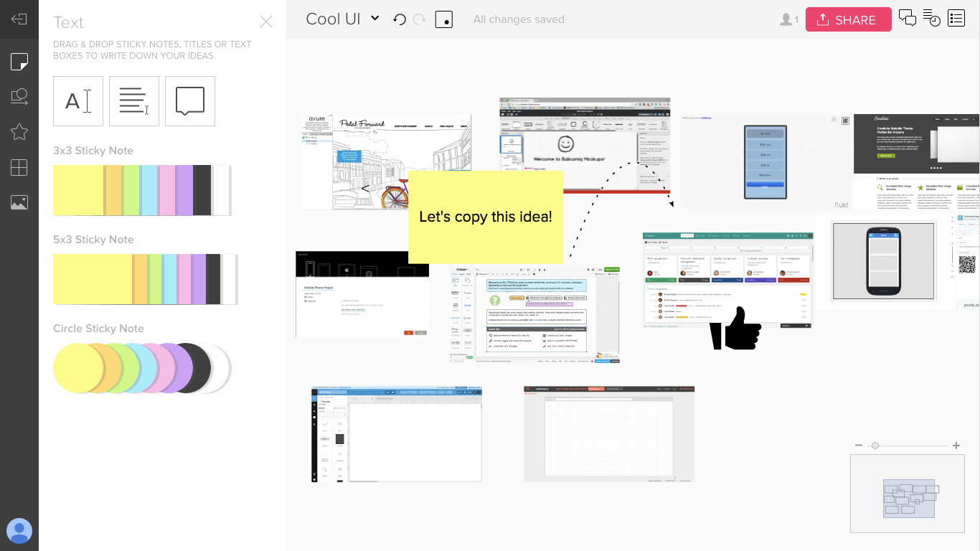Pick the pink 3x3 sticky note
980x551 pixels.
(168, 190)
